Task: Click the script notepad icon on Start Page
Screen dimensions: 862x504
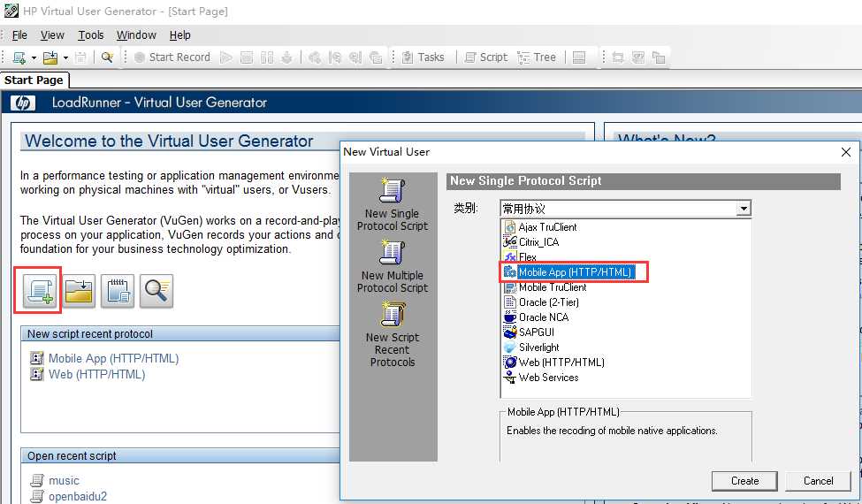Action: (117, 291)
